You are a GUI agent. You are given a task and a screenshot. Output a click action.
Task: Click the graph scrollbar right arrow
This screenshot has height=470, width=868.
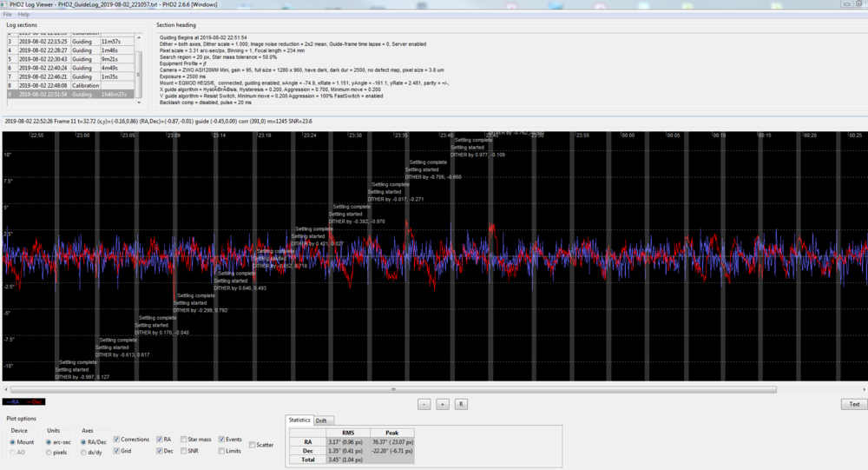tap(864, 389)
